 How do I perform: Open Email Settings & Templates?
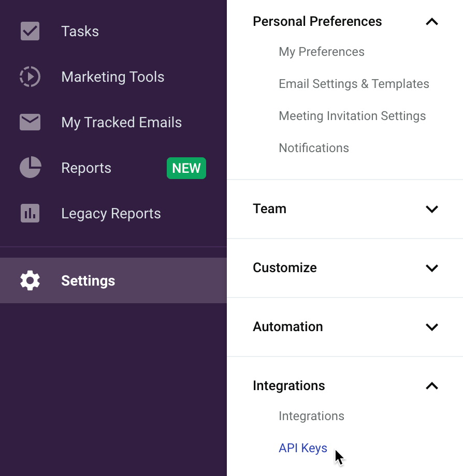(354, 84)
